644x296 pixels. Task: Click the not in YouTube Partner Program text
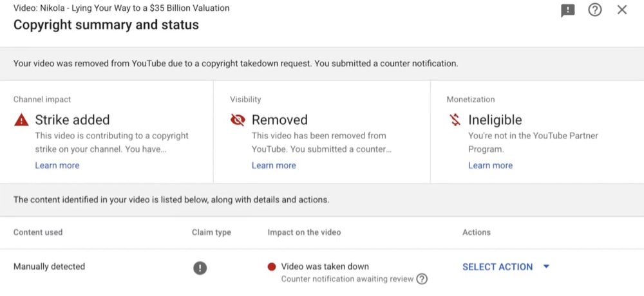click(x=533, y=142)
